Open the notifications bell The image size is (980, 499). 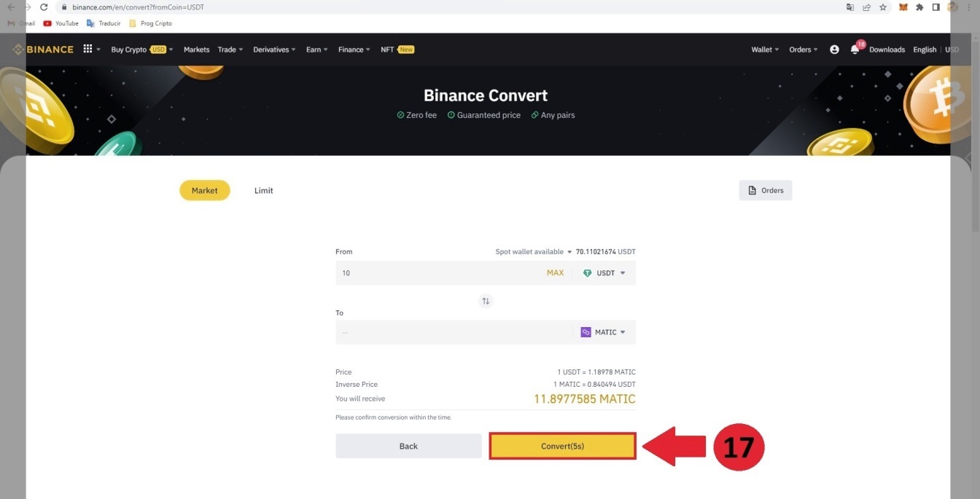tap(855, 50)
